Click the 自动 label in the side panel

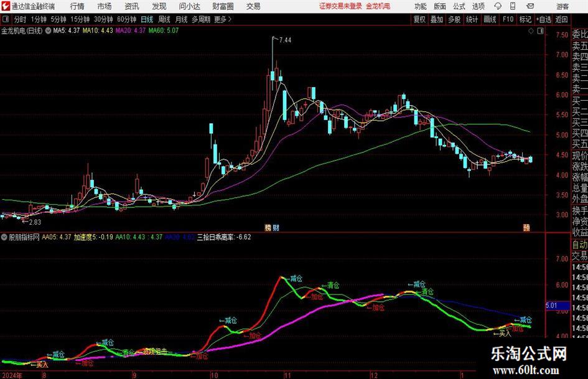[580, 245]
